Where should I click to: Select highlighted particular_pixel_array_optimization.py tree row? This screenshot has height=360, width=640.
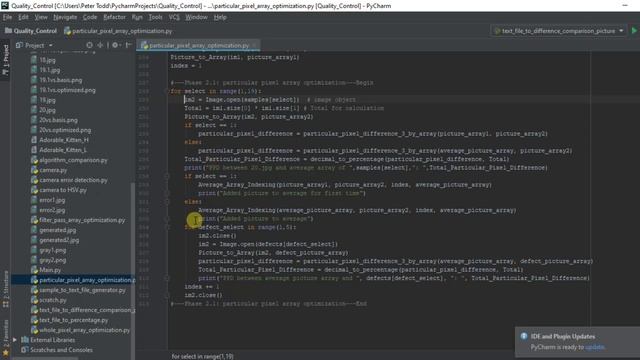[x=73, y=280]
